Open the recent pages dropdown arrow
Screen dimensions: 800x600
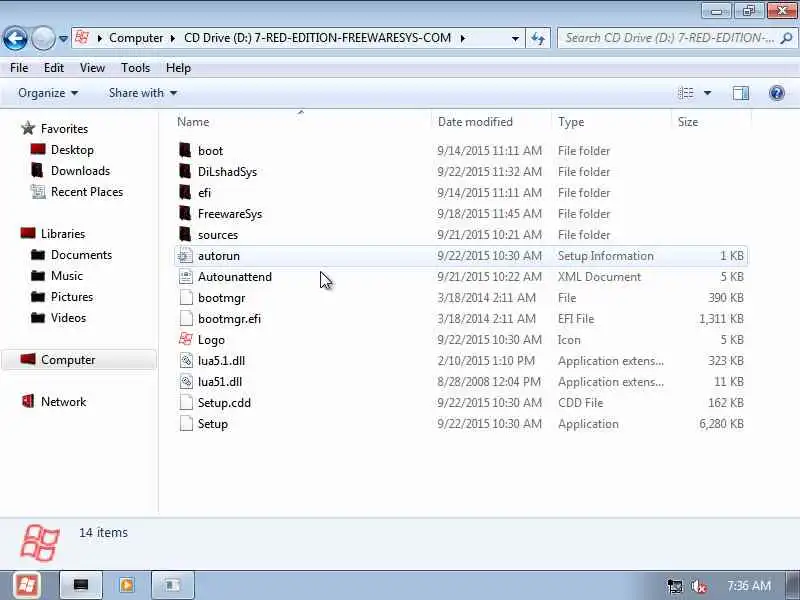(63, 39)
